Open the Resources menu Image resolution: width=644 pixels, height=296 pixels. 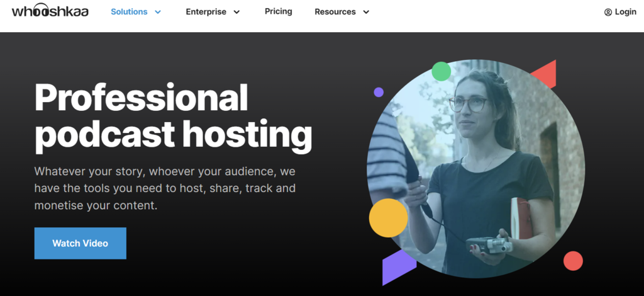click(x=335, y=12)
